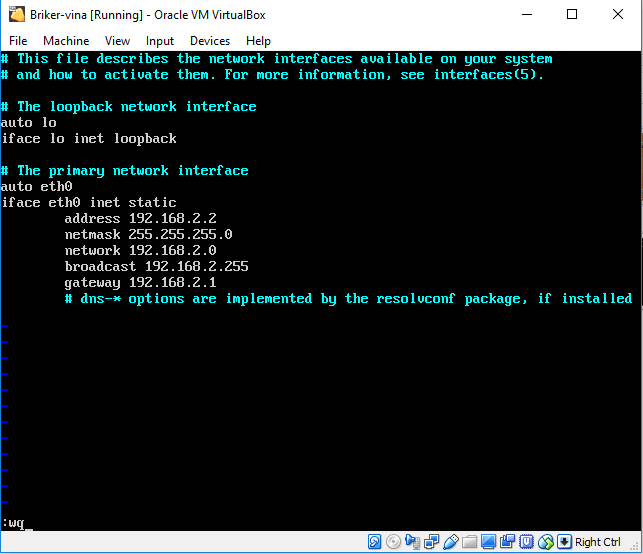Click the keyboard capture arrow icon

(565, 542)
